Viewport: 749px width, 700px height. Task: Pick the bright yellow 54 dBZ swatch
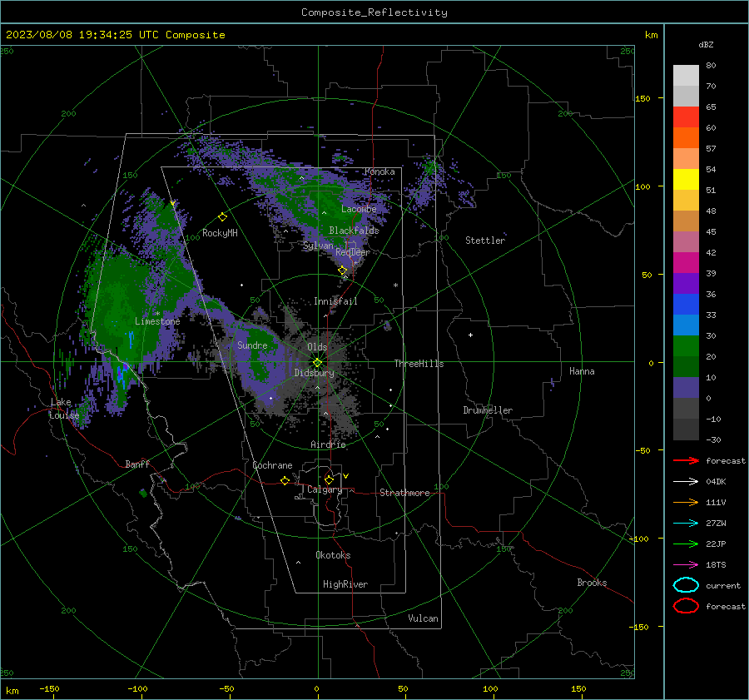pyautogui.click(x=686, y=180)
